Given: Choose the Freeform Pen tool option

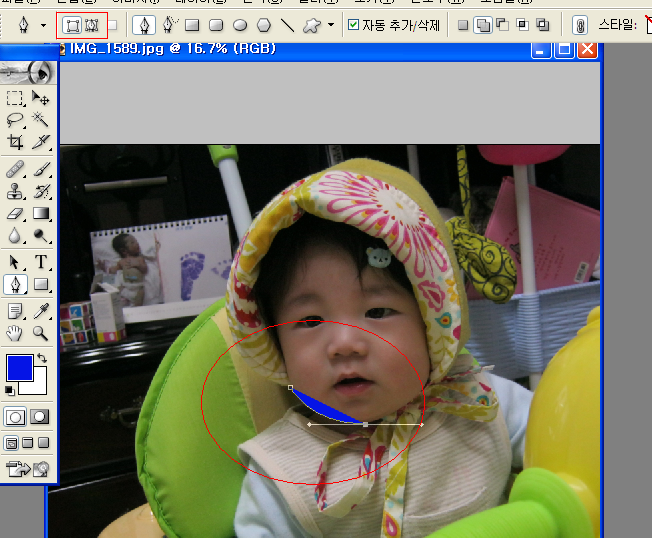Looking at the screenshot, I should pos(169,25).
